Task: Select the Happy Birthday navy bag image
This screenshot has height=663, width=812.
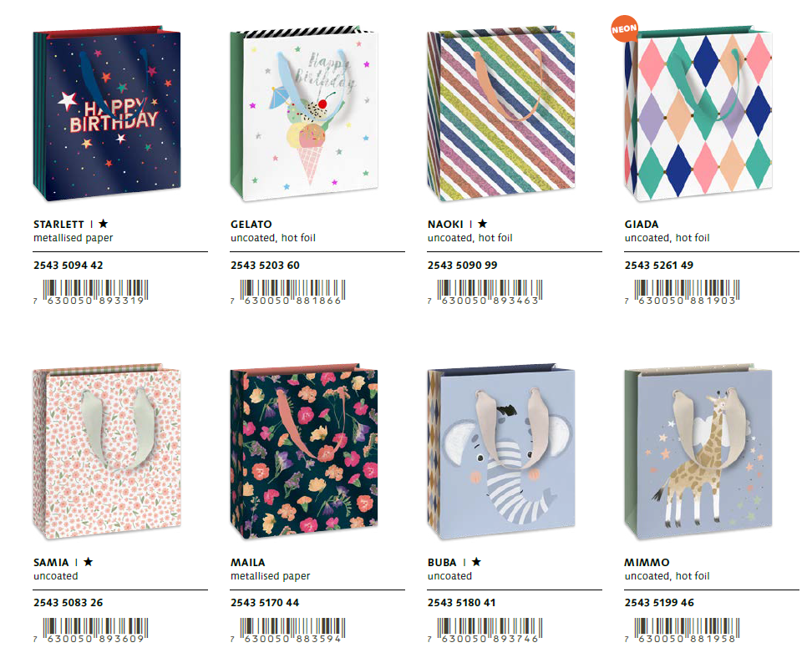Action: 107,116
